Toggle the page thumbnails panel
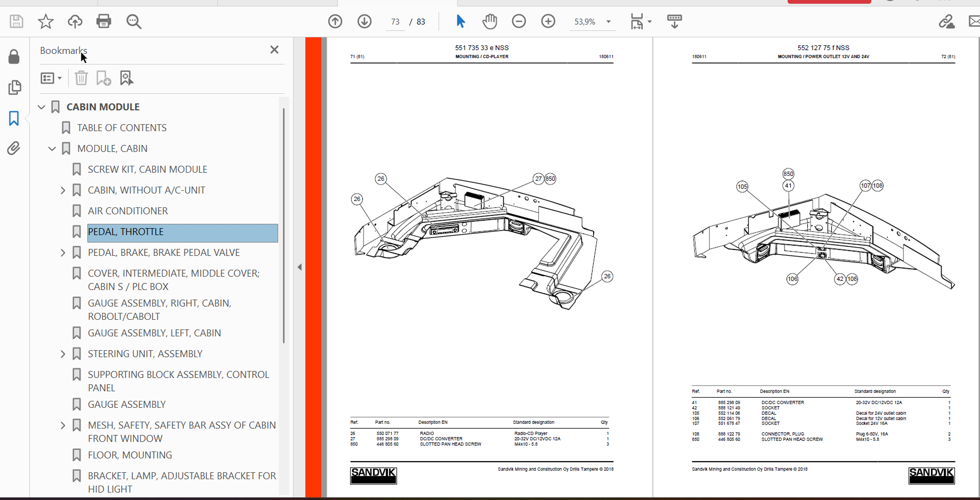This screenshot has width=980, height=500. click(x=14, y=87)
